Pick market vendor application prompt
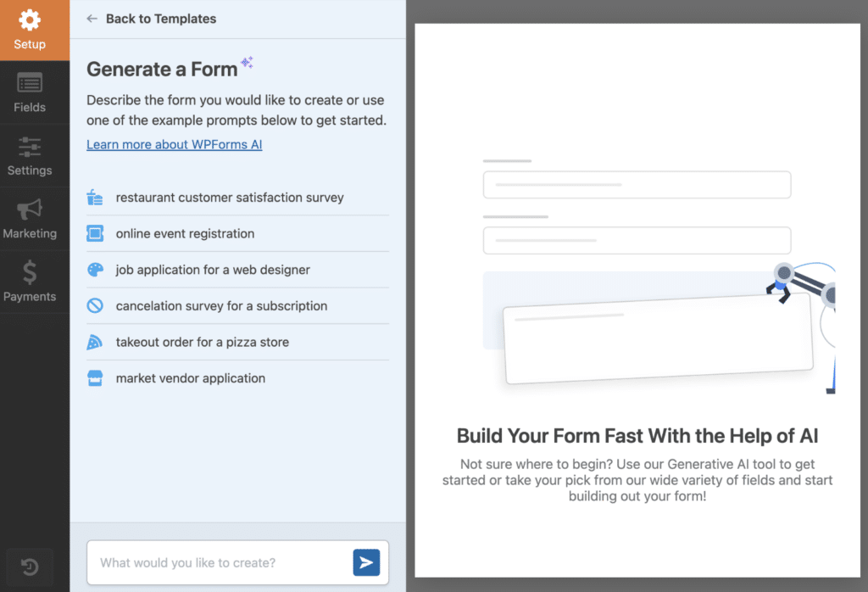Image resolution: width=868 pixels, height=592 pixels. pyautogui.click(x=238, y=378)
